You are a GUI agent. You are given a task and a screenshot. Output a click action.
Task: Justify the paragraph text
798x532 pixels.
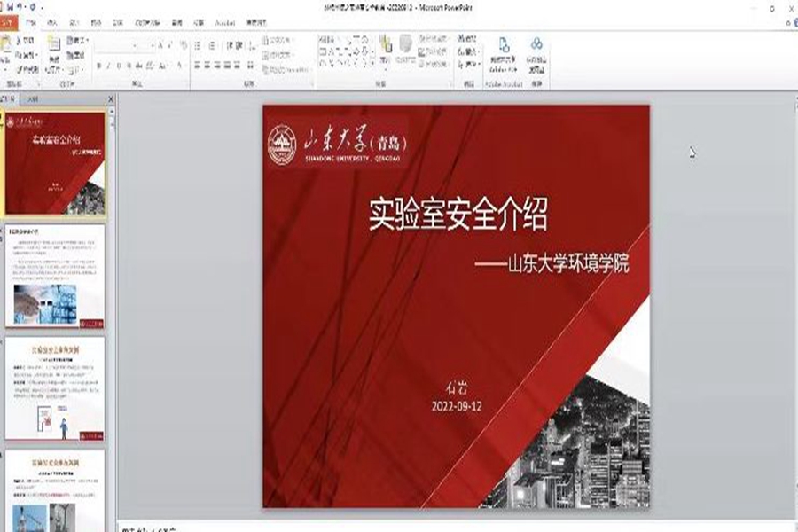(x=227, y=65)
